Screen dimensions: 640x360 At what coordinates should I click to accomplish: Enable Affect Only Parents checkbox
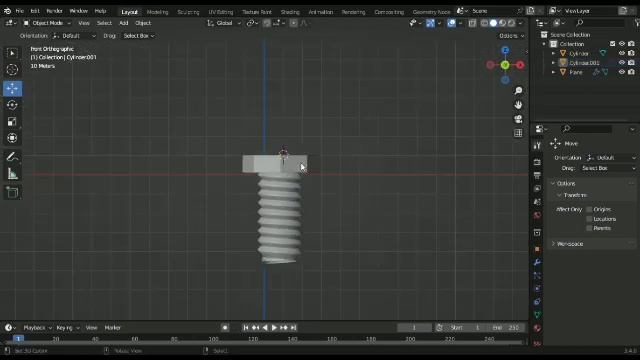pos(589,228)
